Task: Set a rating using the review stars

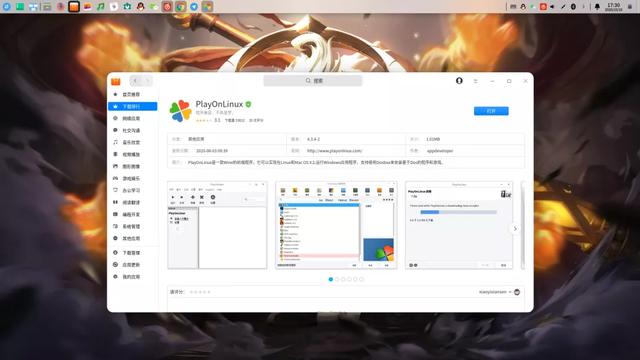Action: [200, 292]
